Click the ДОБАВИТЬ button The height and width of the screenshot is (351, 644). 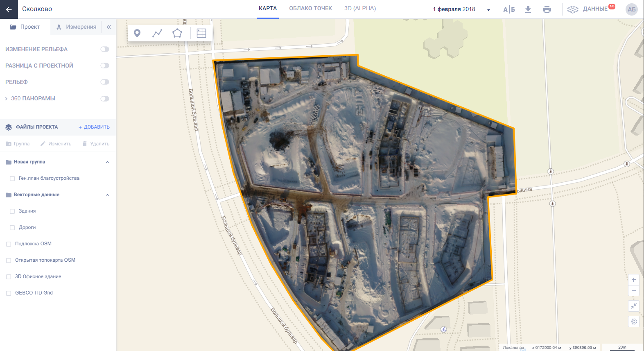click(94, 127)
